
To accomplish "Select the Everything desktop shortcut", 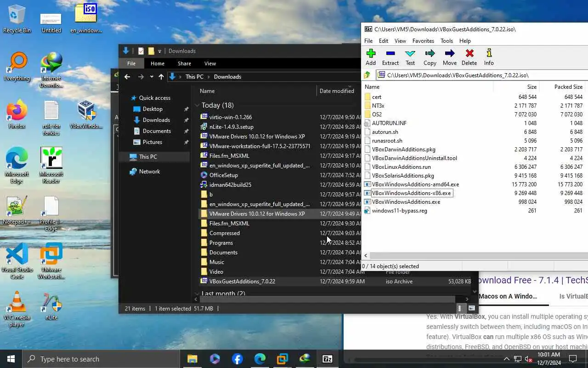I will tap(17, 67).
